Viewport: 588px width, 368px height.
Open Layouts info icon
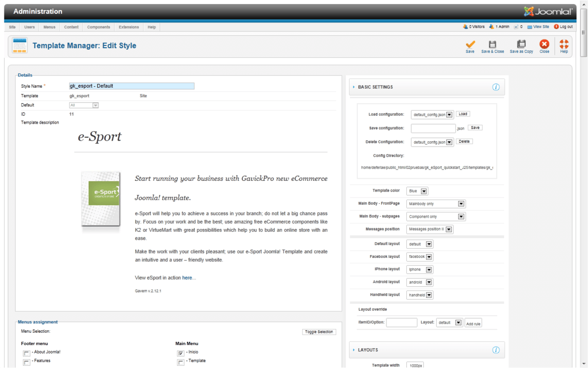tap(496, 350)
